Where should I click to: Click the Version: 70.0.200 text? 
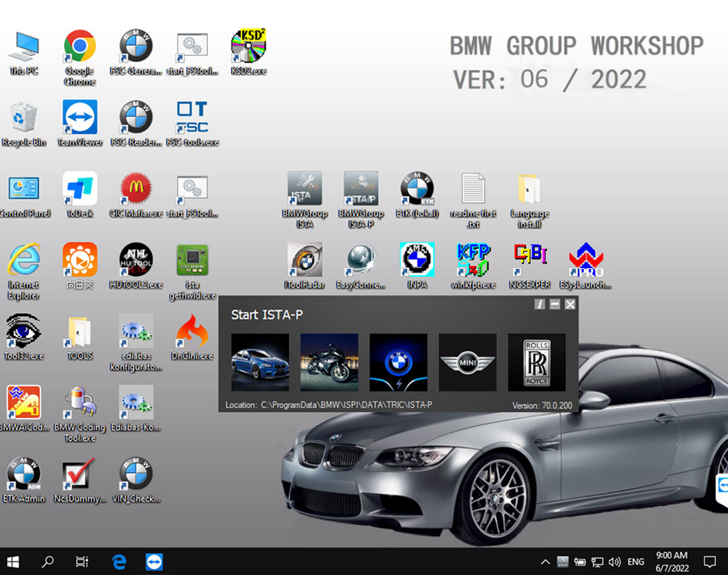(x=542, y=405)
